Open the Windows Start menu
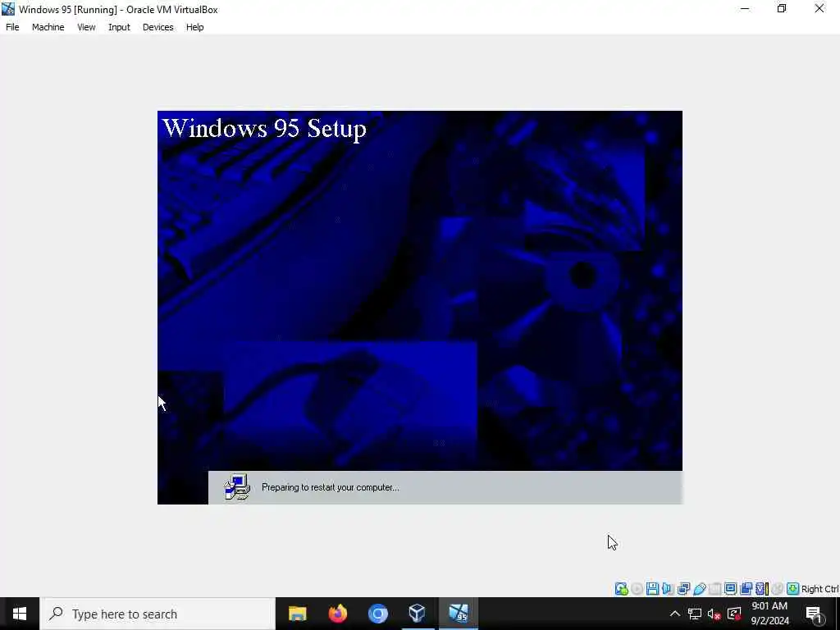This screenshot has width=840, height=630. coord(20,614)
